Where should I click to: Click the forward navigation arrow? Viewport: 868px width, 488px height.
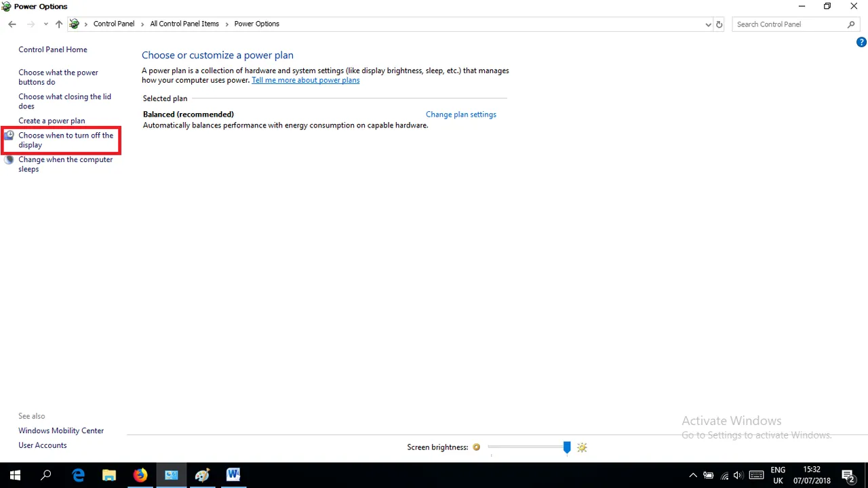click(31, 24)
